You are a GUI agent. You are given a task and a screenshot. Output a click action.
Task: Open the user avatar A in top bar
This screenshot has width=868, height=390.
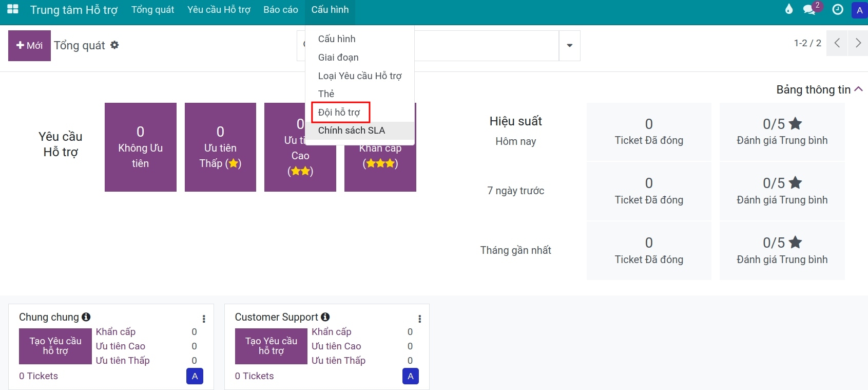click(x=860, y=10)
